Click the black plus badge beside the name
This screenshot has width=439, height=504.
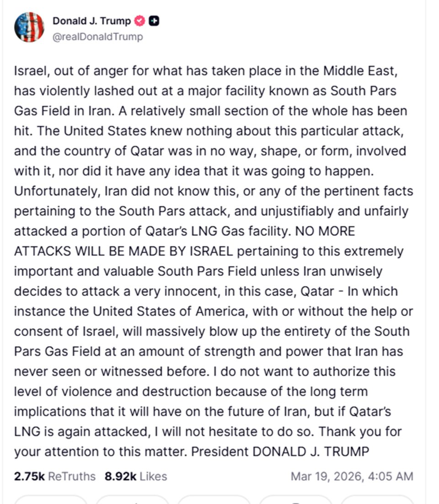pyautogui.click(x=154, y=21)
